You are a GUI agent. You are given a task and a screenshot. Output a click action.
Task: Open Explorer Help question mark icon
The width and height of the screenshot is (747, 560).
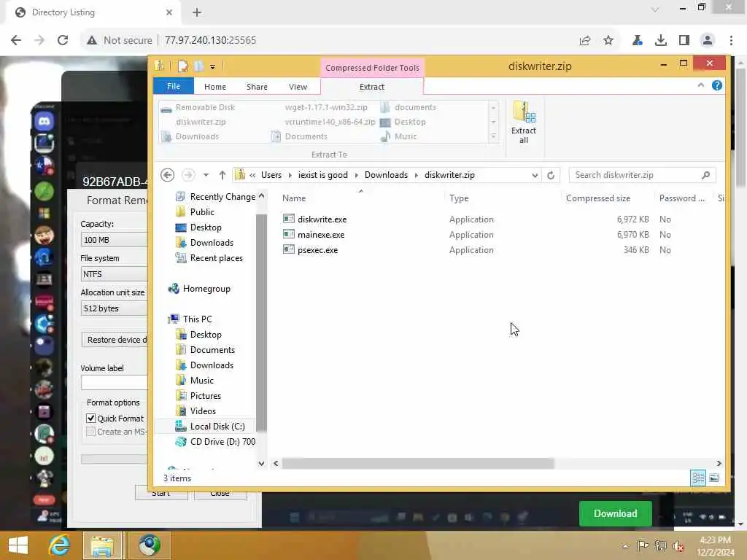tap(716, 85)
